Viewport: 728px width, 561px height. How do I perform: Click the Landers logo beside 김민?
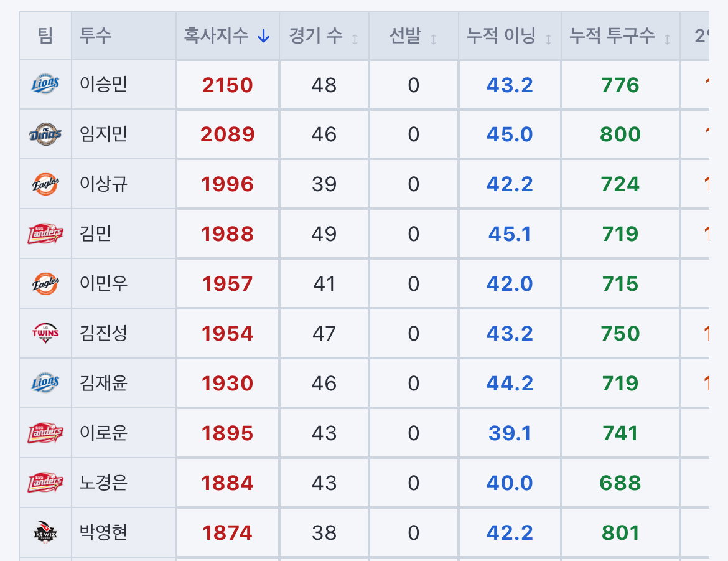(x=45, y=233)
